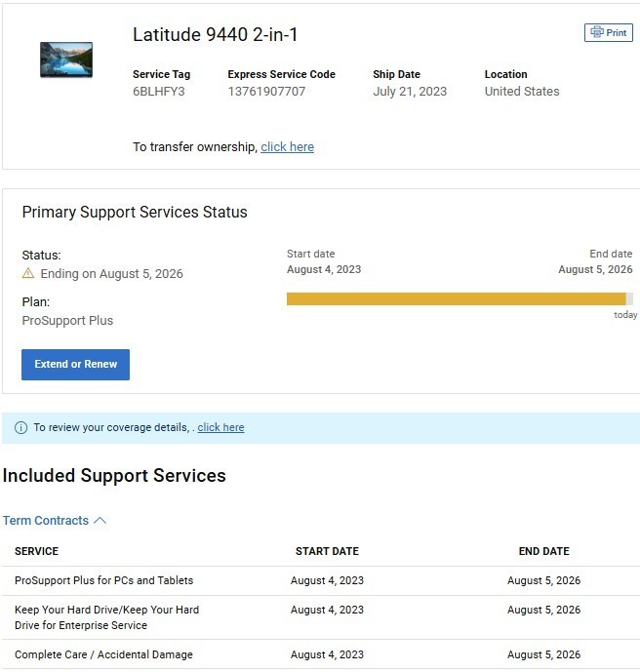Click 'Ending on August 5, 2026' status
The height and width of the screenshot is (672, 640).
tap(111, 273)
